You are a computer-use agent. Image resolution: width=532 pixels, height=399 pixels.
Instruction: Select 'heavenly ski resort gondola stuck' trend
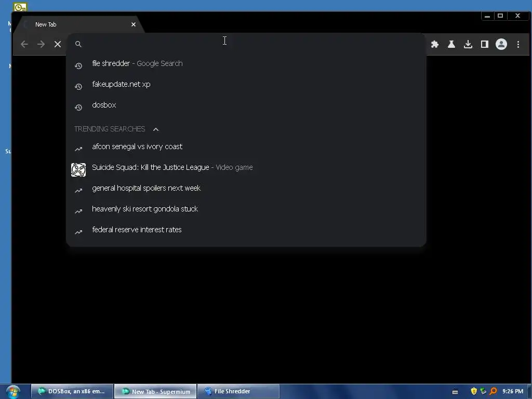click(x=246, y=209)
